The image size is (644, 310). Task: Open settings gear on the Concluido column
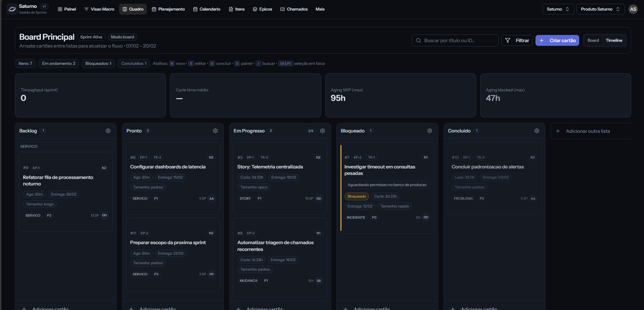[536, 130]
